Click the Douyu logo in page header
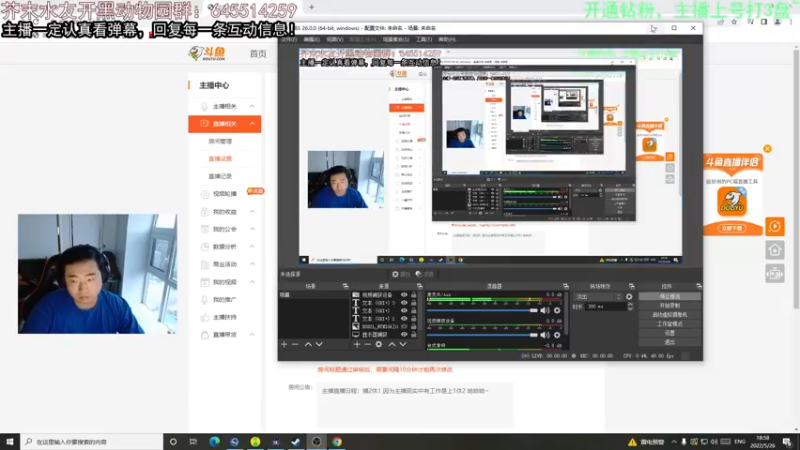 coord(207,53)
